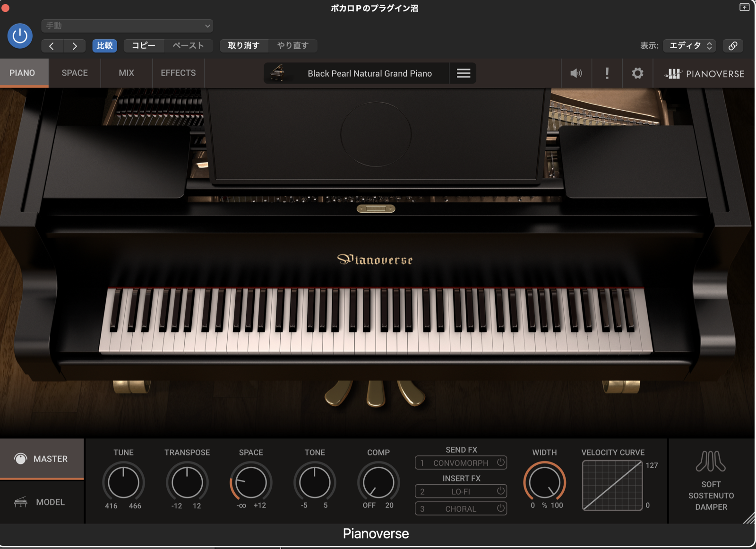The image size is (756, 549).
Task: Click the やり直す redo button
Action: [x=292, y=45]
